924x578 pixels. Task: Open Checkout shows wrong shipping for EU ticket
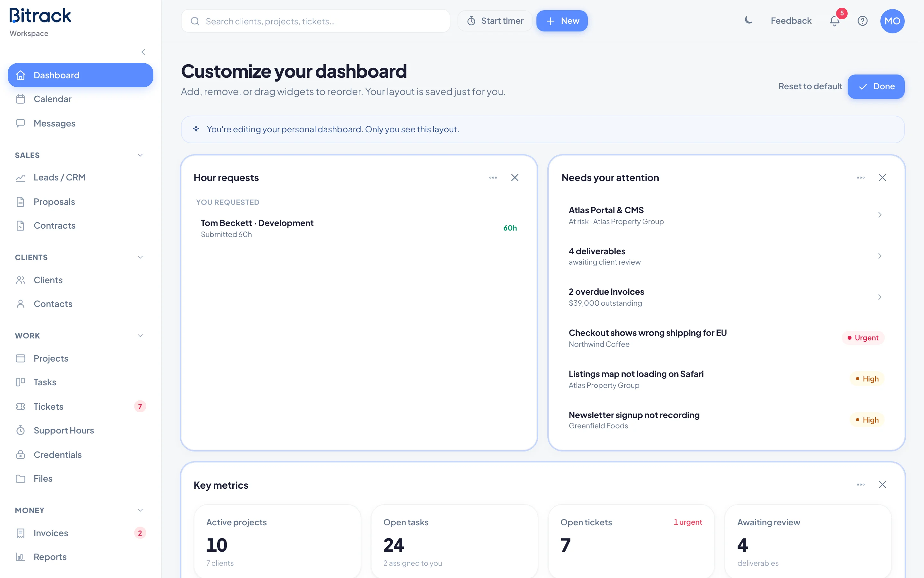tap(726, 338)
